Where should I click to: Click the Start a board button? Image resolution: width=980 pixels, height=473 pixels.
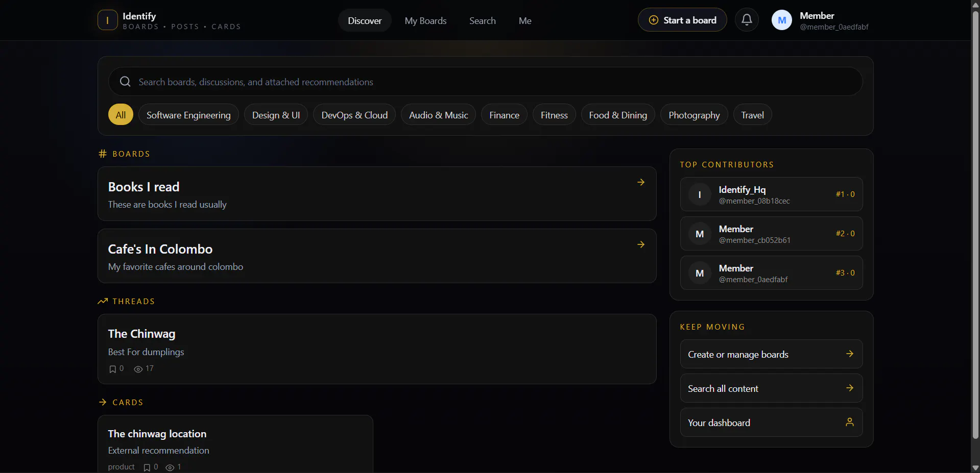tap(682, 20)
